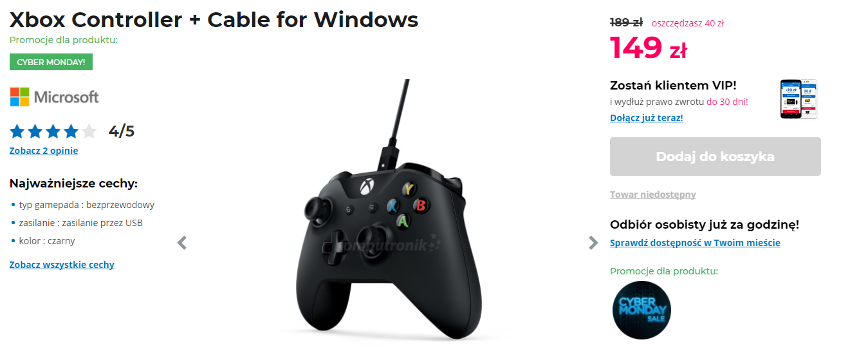Click the Microsoft brand logo
The width and height of the screenshot is (868, 353).
55,97
